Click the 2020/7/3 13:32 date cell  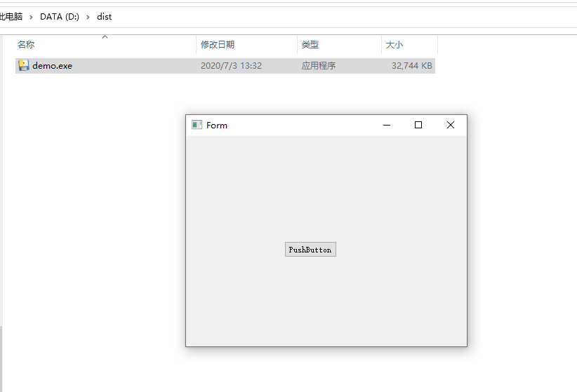(x=231, y=66)
